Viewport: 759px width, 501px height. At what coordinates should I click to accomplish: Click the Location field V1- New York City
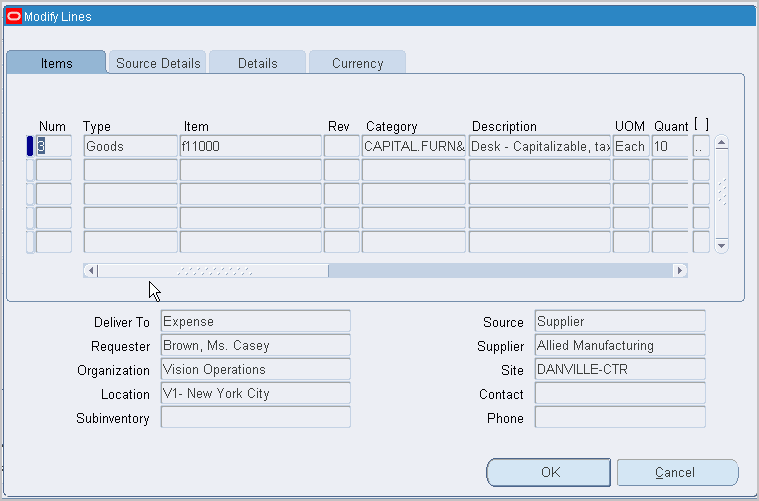pos(256,394)
